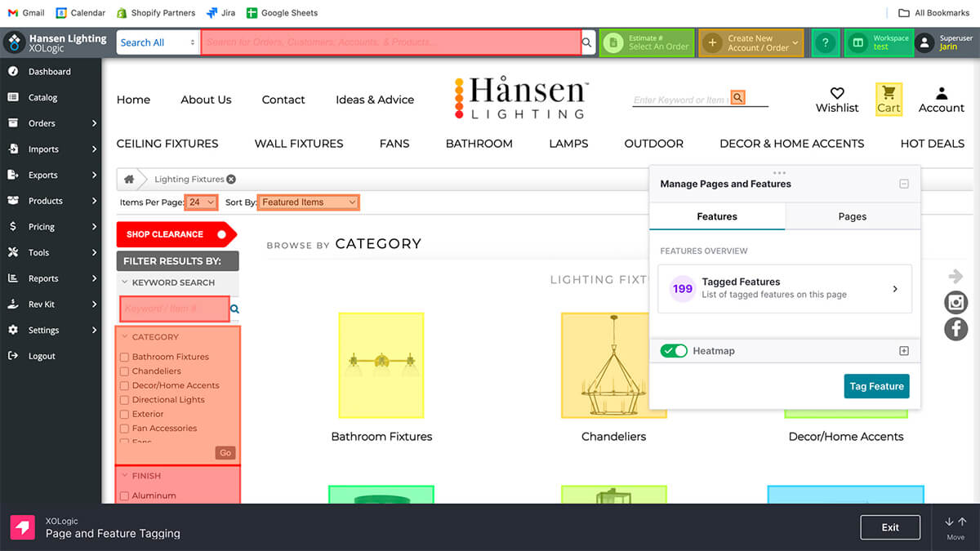Image resolution: width=980 pixels, height=551 pixels.
Task: Expand the Heatmap section plus icon
Action: pyautogui.click(x=904, y=351)
